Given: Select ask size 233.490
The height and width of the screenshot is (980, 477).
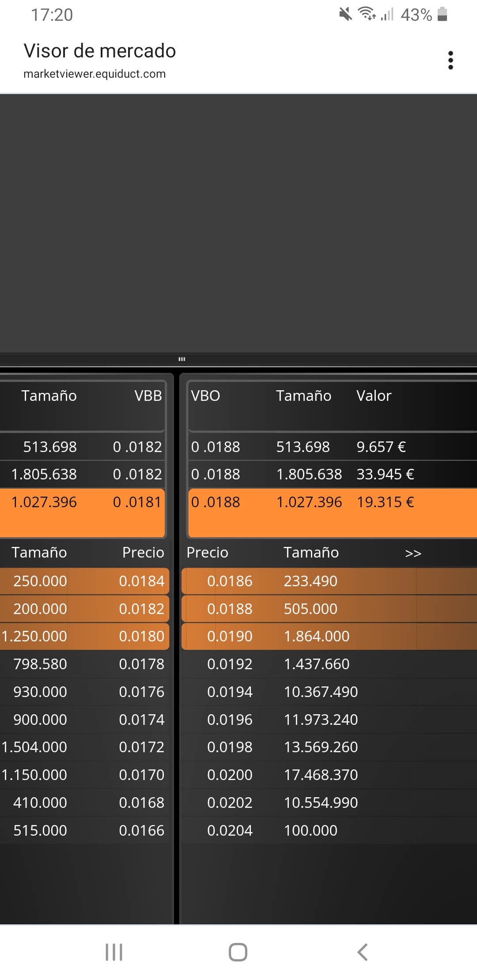Looking at the screenshot, I should (310, 581).
